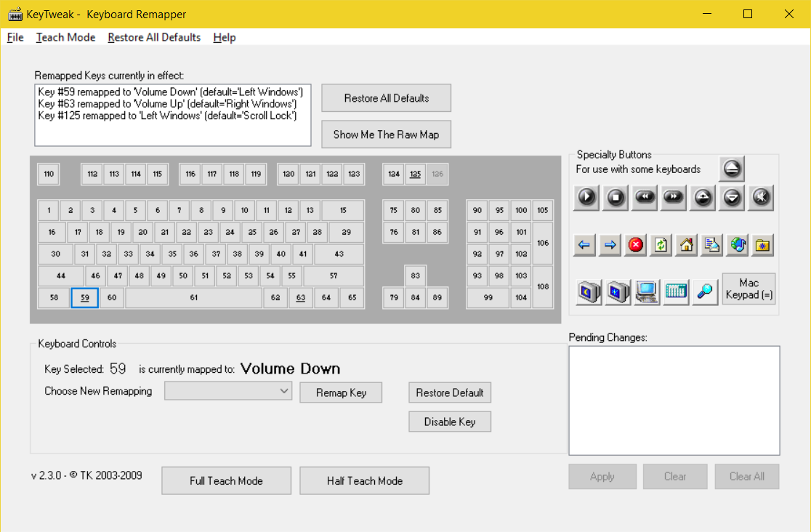Open the Choose New Remapping dropdown
This screenshot has height=532, width=811.
(228, 391)
